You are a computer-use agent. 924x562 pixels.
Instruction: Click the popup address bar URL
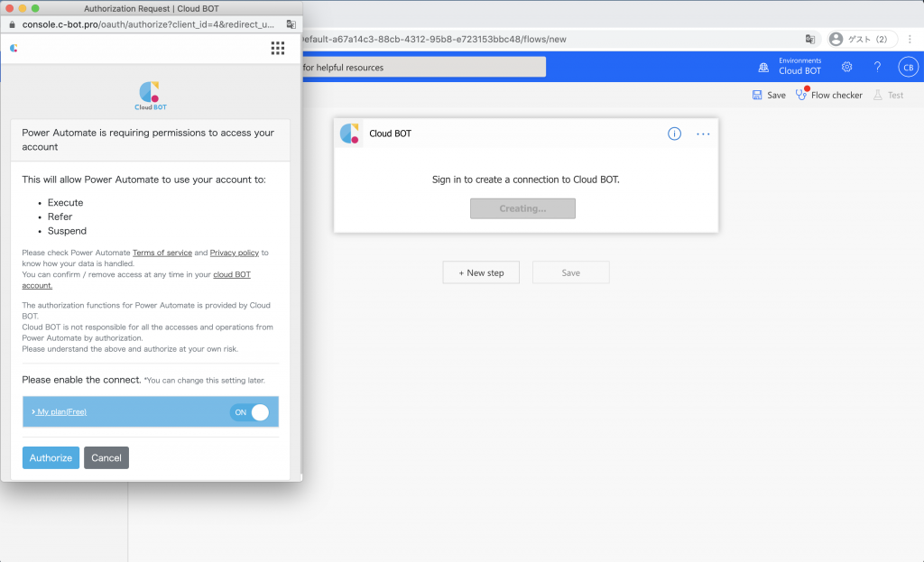pos(148,24)
